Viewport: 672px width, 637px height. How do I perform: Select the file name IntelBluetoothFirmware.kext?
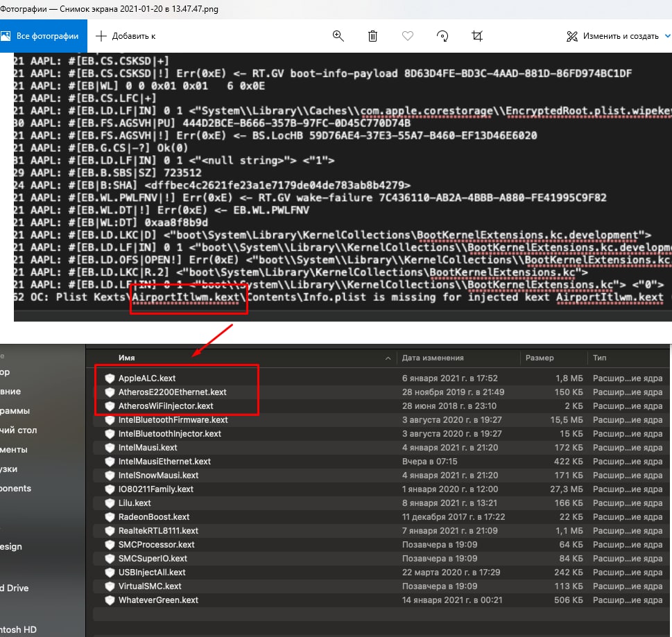(173, 420)
